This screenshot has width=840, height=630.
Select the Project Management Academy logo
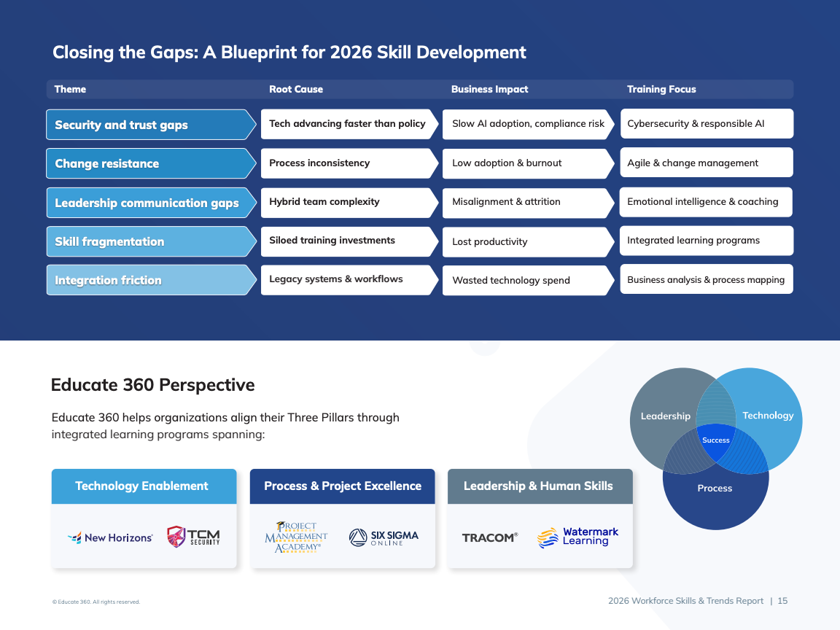(296, 537)
